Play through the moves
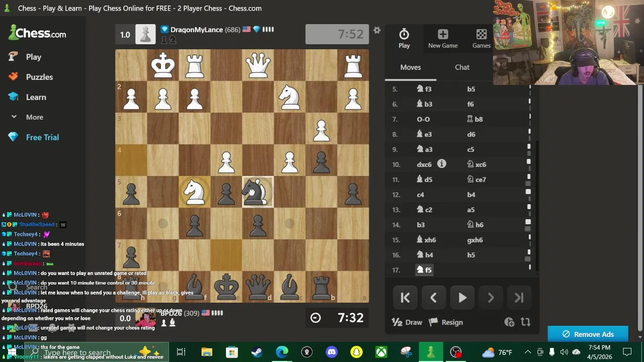The image size is (644, 362). (x=462, y=298)
